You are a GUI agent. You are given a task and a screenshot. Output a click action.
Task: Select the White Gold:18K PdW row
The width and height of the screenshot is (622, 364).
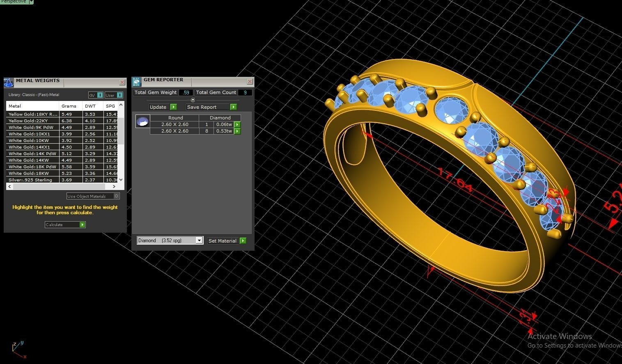click(x=62, y=167)
